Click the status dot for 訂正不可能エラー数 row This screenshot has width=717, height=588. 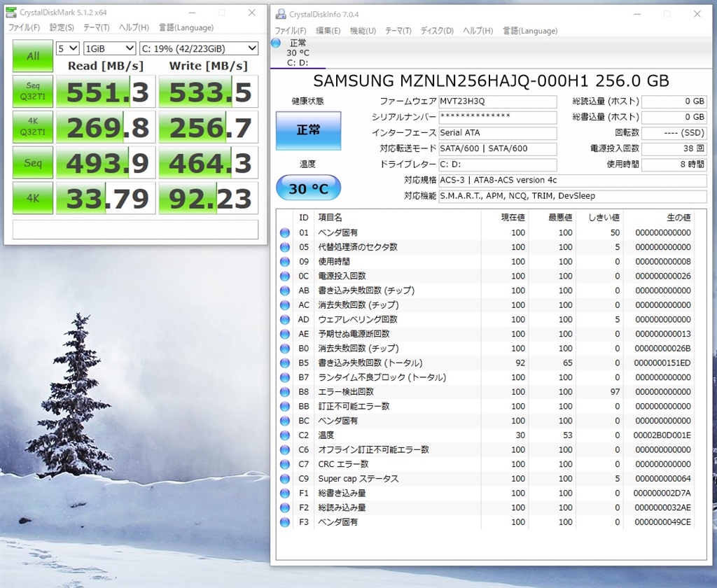tap(285, 407)
